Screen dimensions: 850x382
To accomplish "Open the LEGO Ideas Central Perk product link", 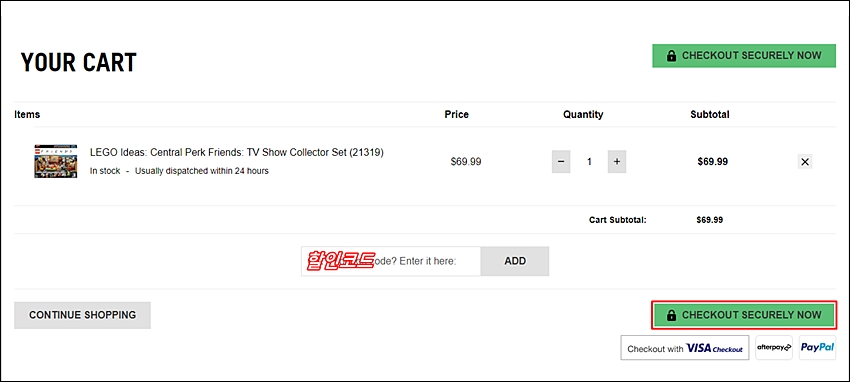I will (236, 153).
